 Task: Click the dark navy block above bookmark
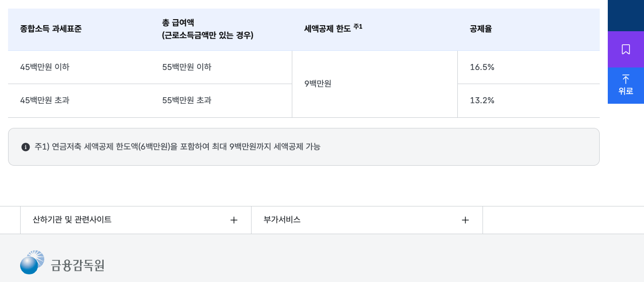click(x=626, y=16)
